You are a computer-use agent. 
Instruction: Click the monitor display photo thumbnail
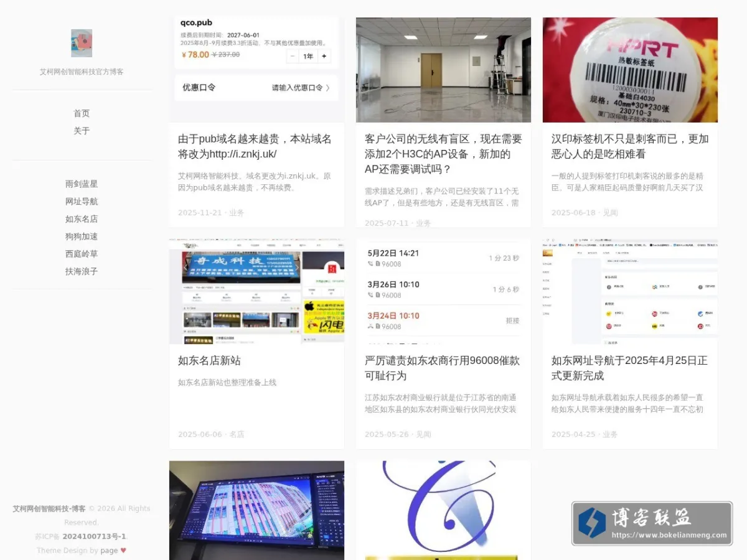point(256,510)
